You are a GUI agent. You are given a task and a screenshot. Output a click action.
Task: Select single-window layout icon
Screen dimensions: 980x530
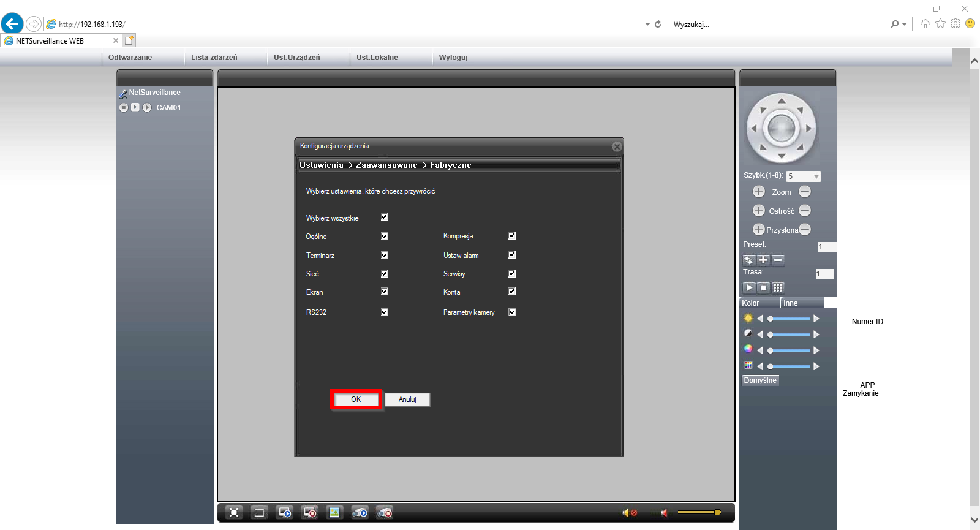tap(259, 513)
